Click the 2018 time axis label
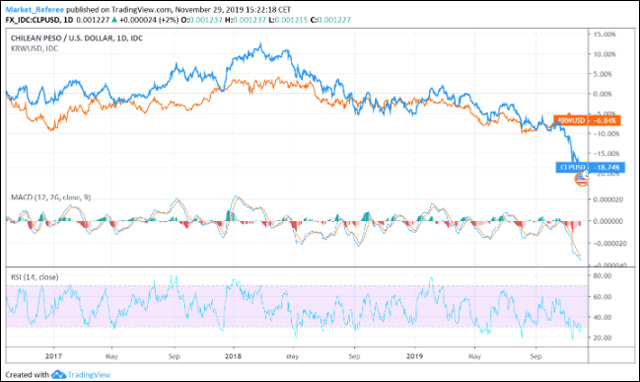The image size is (640, 382). (233, 356)
